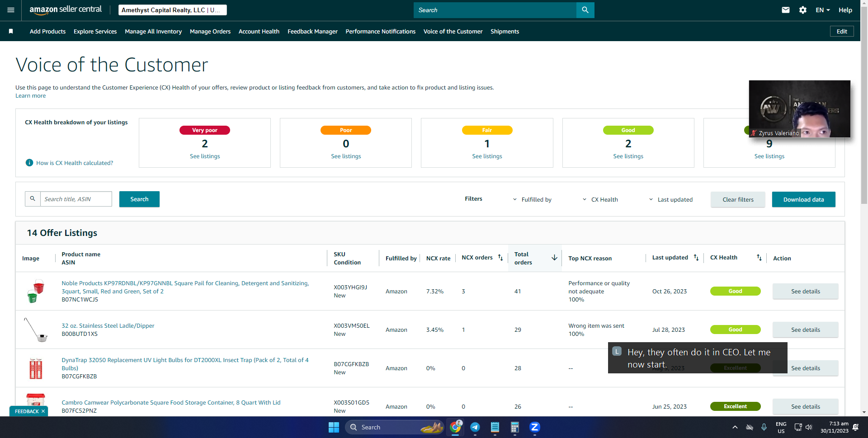This screenshot has height=438, width=868.
Task: Close the FEEDBACK tab with X
Action: tap(43, 411)
